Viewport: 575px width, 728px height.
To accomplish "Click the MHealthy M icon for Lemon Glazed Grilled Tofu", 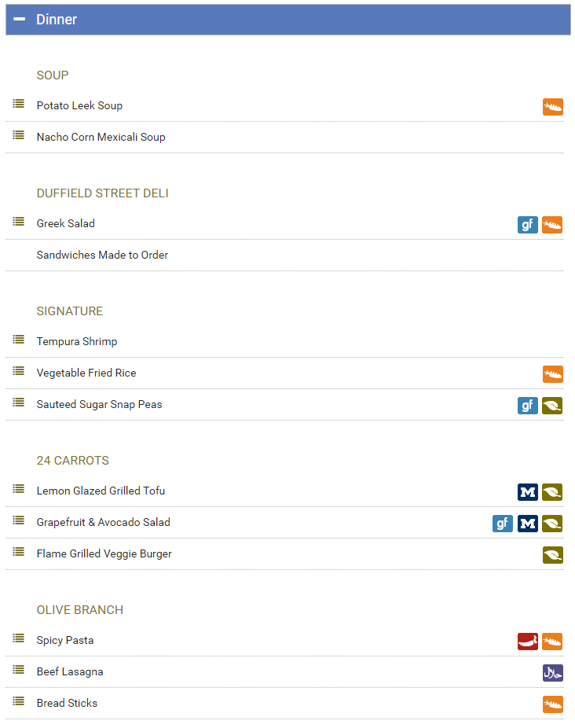I will 528,492.
